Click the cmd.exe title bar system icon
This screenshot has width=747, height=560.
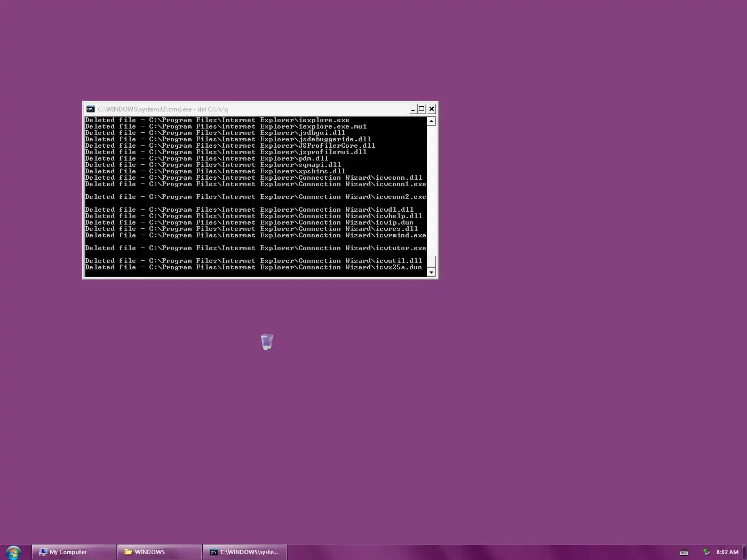click(x=91, y=109)
